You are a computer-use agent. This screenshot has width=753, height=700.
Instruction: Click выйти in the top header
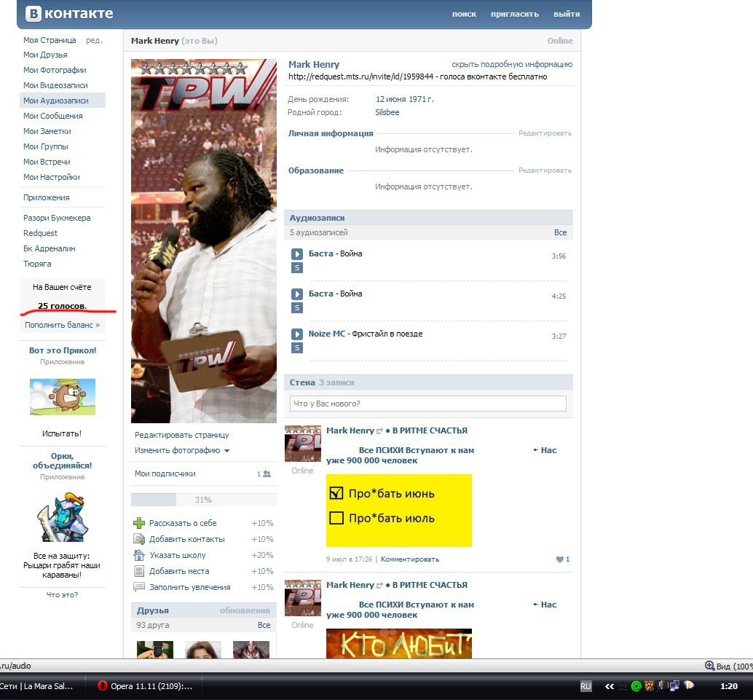pyautogui.click(x=567, y=14)
